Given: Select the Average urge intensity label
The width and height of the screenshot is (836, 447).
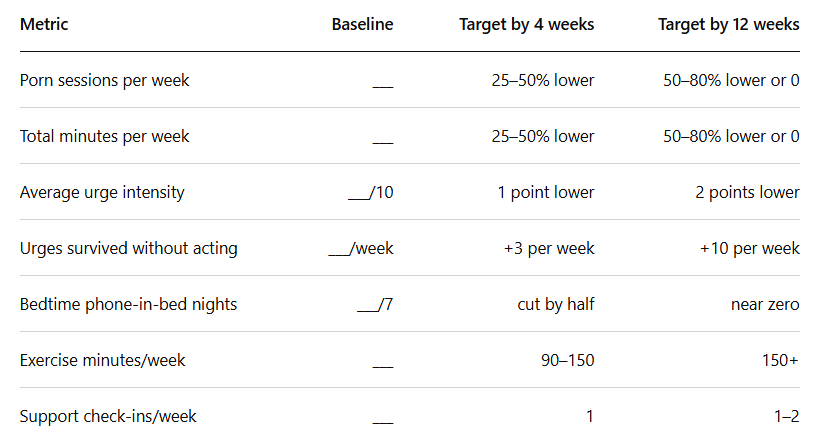Looking at the screenshot, I should (102, 193).
